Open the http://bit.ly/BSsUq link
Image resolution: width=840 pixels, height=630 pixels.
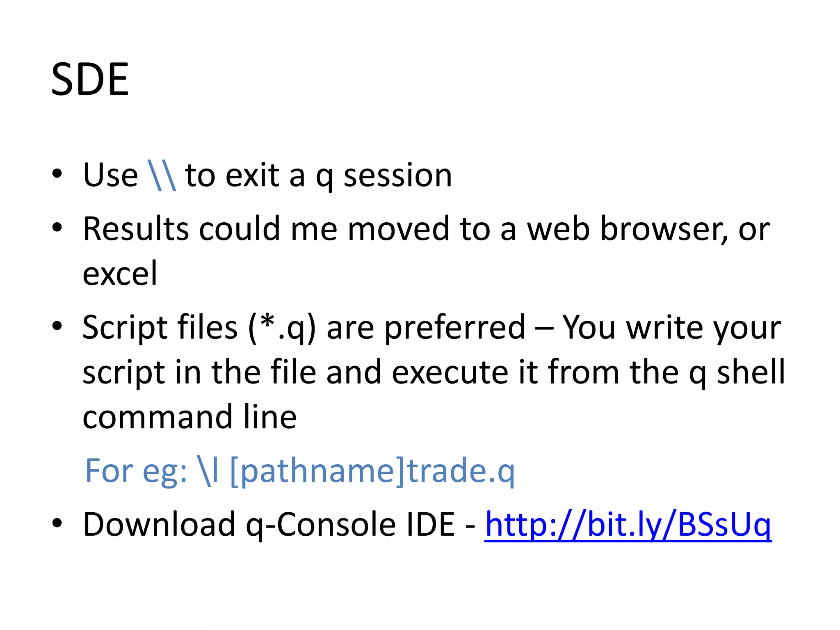(x=628, y=525)
